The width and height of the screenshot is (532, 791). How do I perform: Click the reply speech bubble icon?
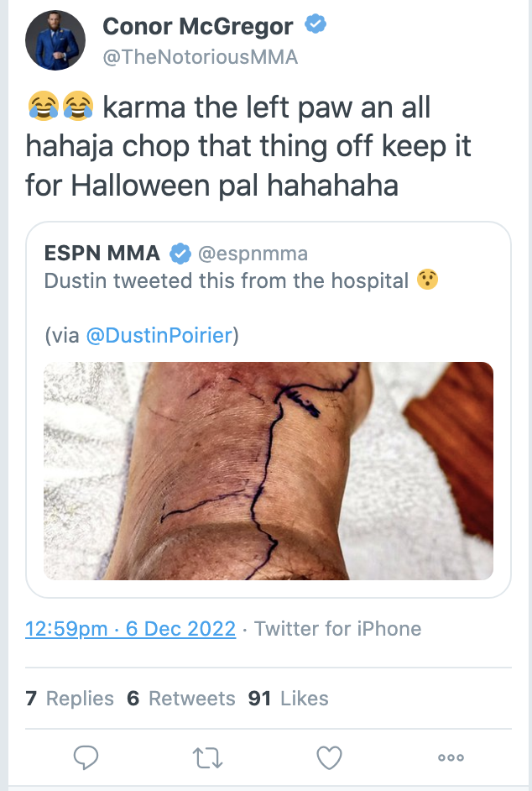86,757
